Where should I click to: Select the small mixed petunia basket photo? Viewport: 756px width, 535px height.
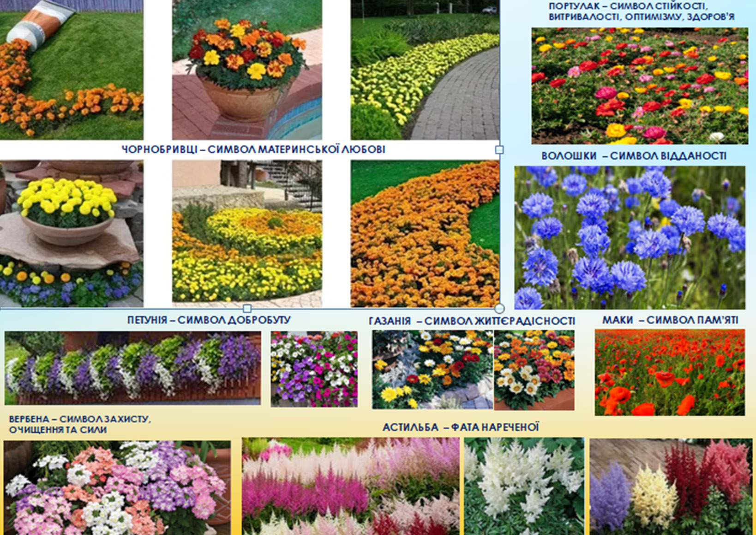click(x=314, y=369)
